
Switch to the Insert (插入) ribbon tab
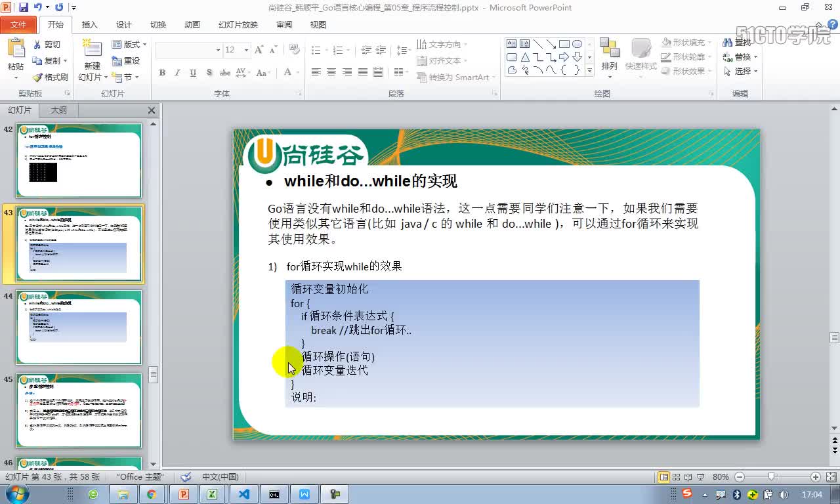[x=89, y=25]
